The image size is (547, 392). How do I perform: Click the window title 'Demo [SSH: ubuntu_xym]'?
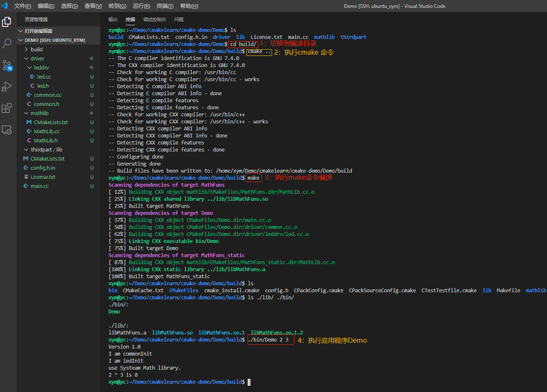click(372, 6)
